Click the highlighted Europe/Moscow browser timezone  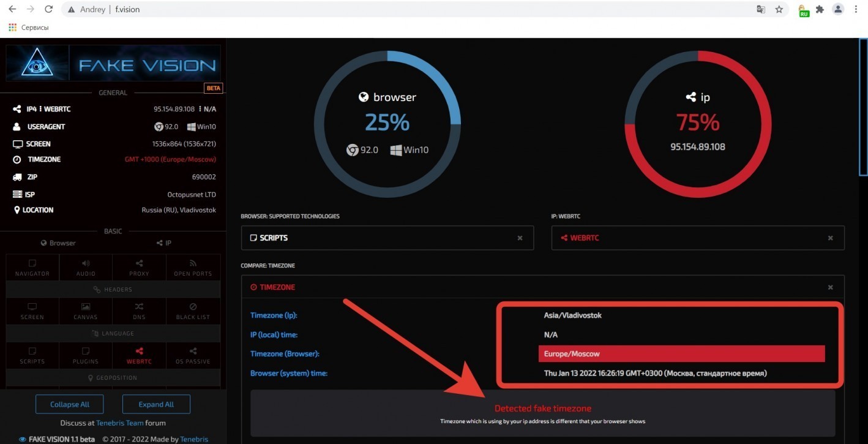tap(682, 353)
